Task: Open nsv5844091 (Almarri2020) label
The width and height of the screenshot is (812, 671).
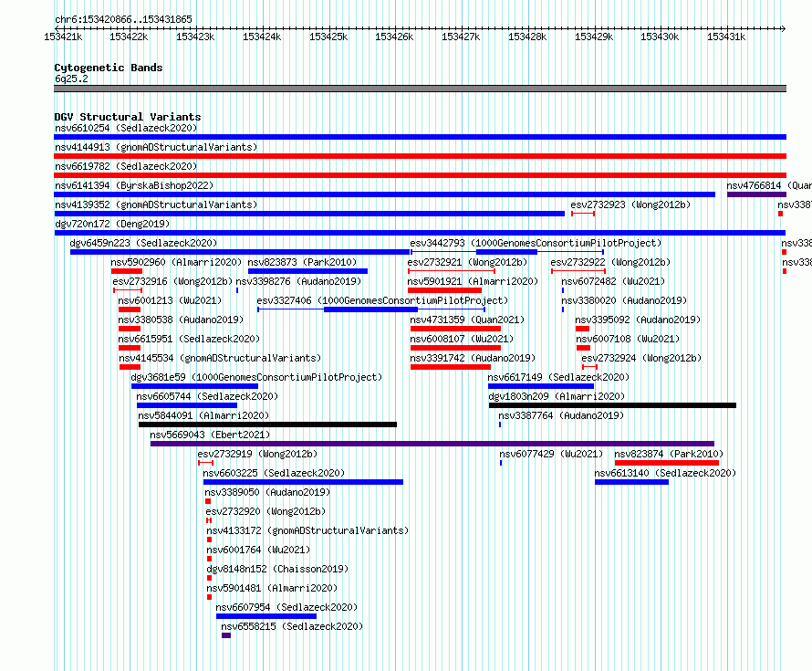Action: (203, 415)
